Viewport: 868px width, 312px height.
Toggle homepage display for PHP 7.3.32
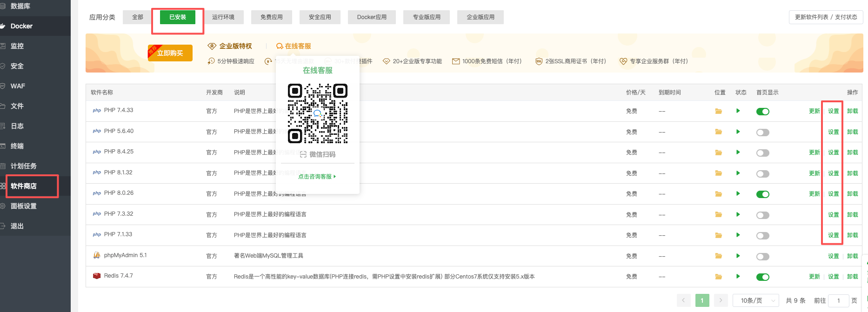coord(763,215)
